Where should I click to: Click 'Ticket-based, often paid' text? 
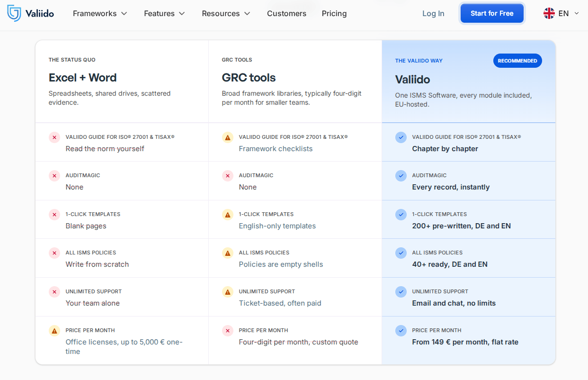(x=280, y=303)
